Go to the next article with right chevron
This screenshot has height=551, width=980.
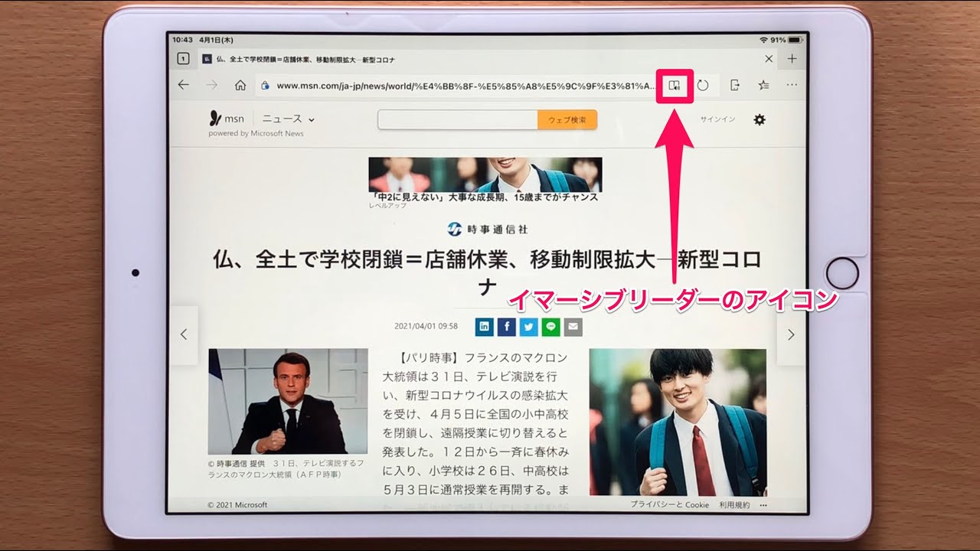tap(791, 334)
